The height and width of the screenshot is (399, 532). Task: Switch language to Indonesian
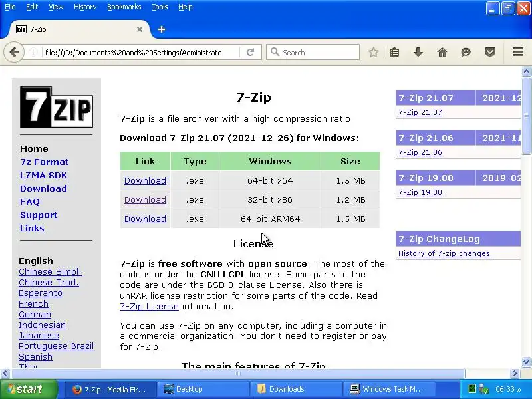pyautogui.click(x=42, y=325)
